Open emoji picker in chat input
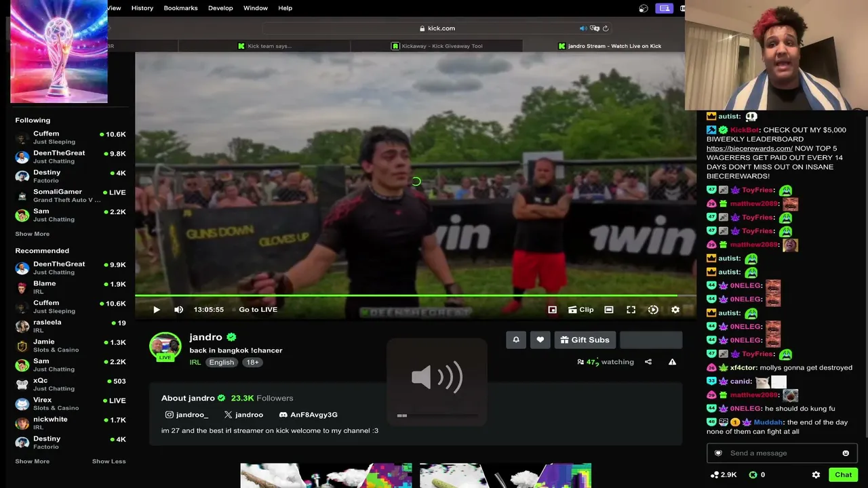The height and width of the screenshot is (488, 868). (846, 453)
